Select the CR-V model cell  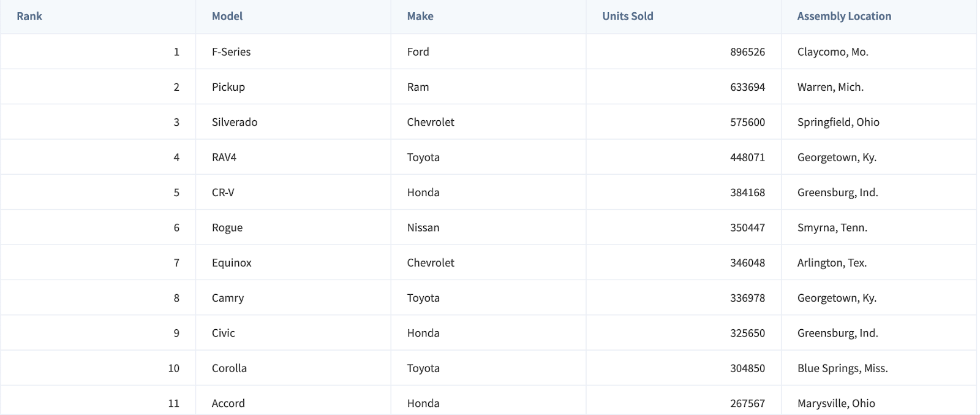[x=223, y=192]
